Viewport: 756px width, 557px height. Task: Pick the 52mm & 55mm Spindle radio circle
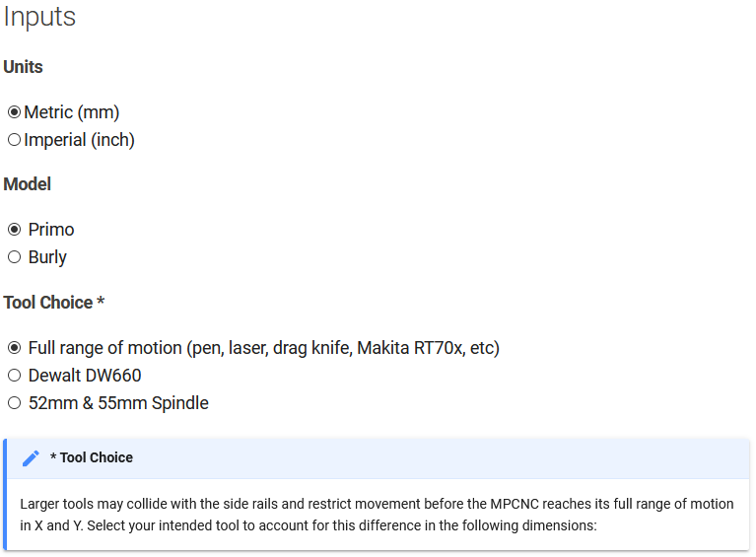pyautogui.click(x=15, y=402)
